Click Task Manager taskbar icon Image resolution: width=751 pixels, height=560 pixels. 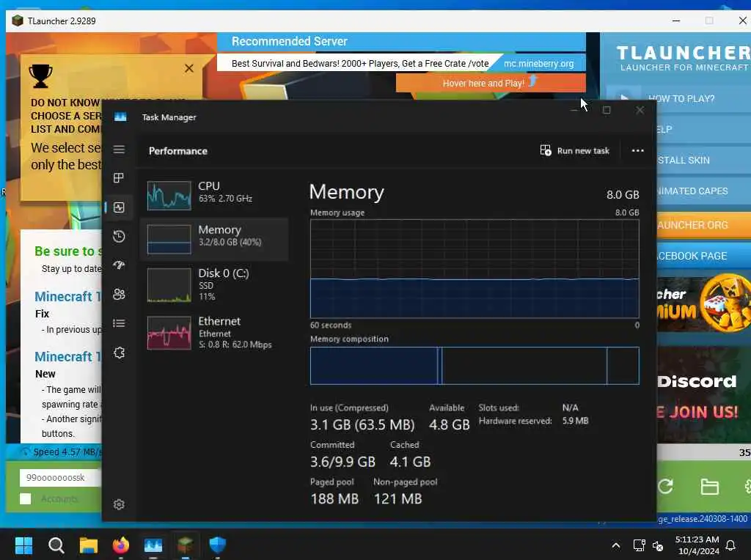[153, 545]
